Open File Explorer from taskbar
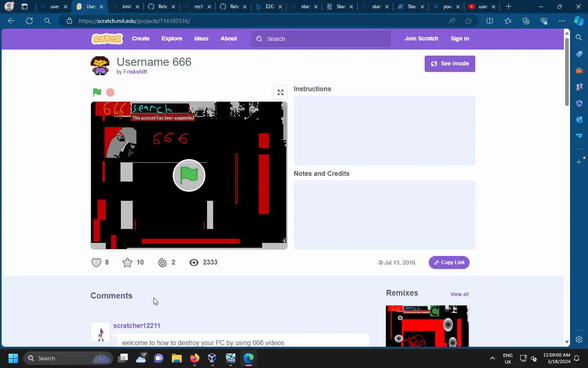The image size is (588, 368). click(176, 358)
